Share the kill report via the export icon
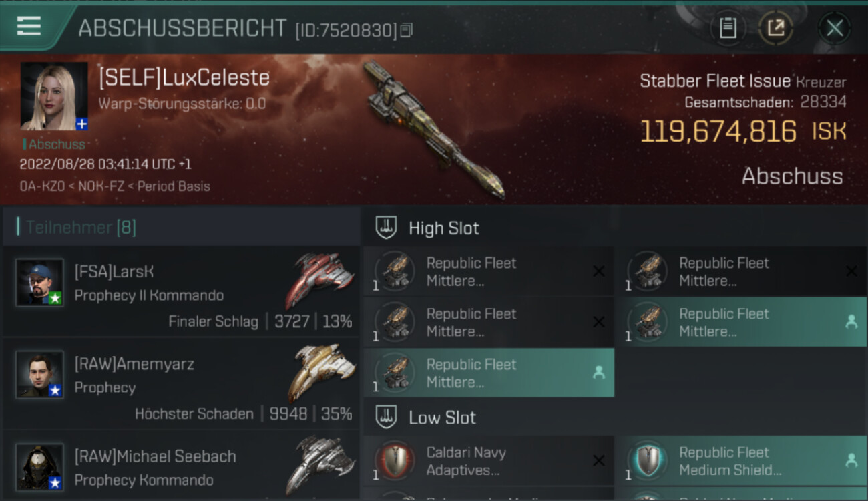Screen dimensions: 868x501 pyautogui.click(x=776, y=28)
